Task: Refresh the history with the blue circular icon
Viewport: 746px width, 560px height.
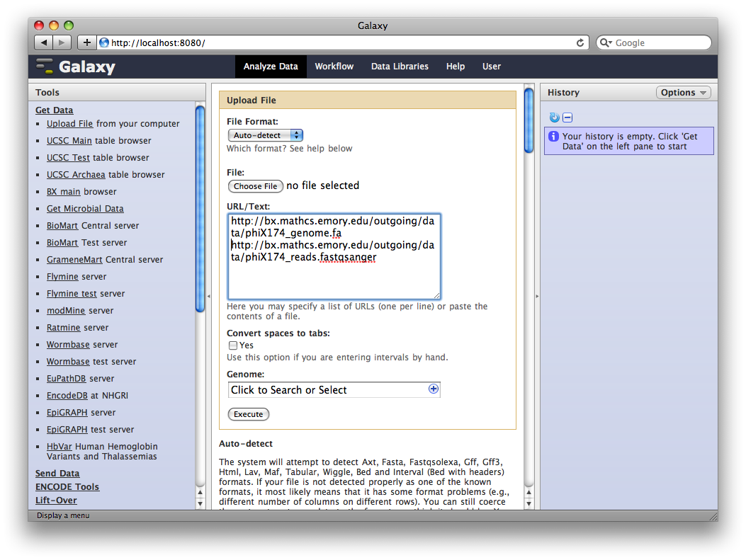Action: [x=554, y=118]
